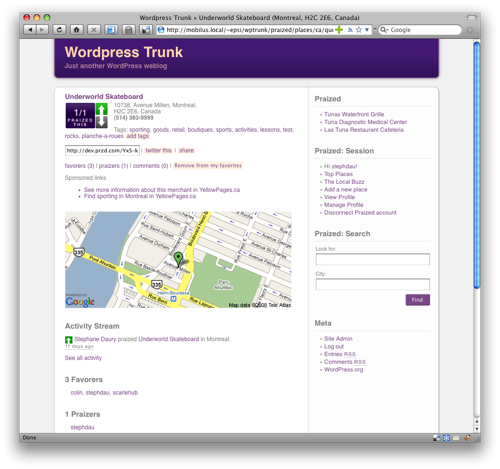Bookmark page with the star icon

tap(359, 30)
